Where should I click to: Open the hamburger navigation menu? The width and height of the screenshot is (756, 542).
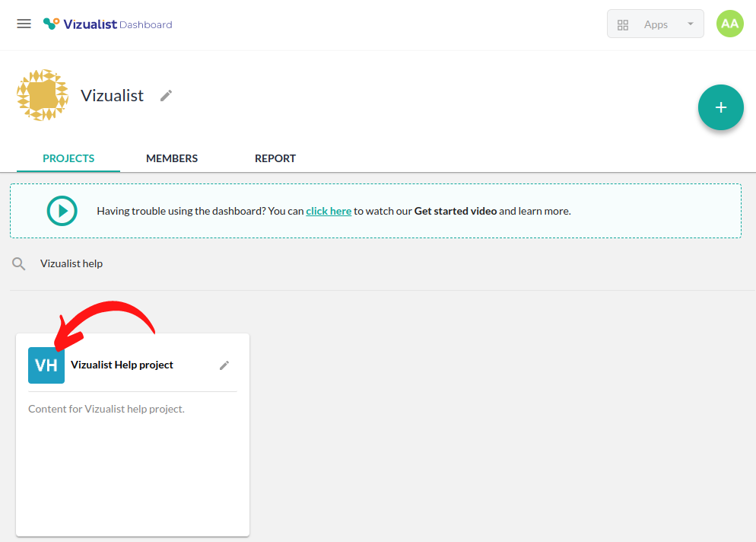point(24,24)
